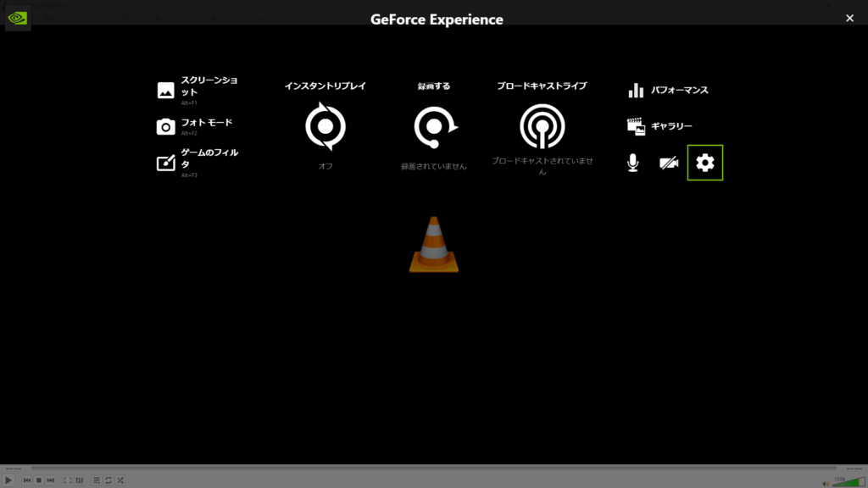Open VLC extended settings equalizer icon
The image size is (868, 488).
[x=80, y=480]
